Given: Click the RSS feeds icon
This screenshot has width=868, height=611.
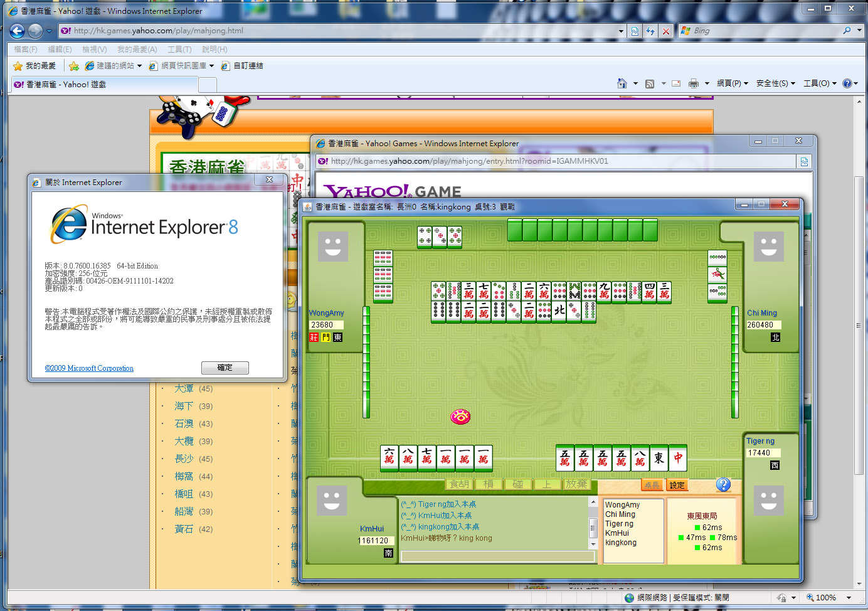Looking at the screenshot, I should [650, 83].
